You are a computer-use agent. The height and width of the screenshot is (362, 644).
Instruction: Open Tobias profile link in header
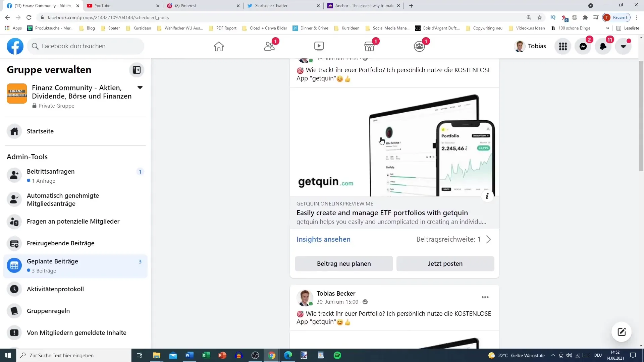530,46
